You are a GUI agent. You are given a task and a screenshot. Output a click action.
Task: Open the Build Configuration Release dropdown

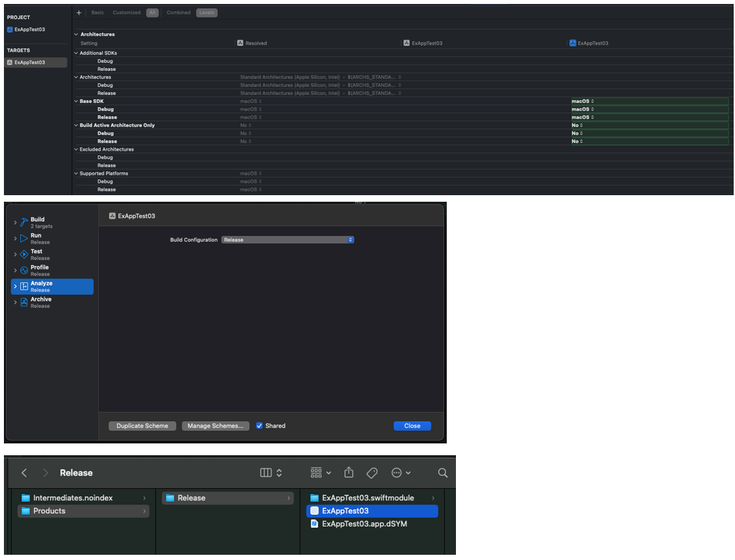pyautogui.click(x=288, y=240)
